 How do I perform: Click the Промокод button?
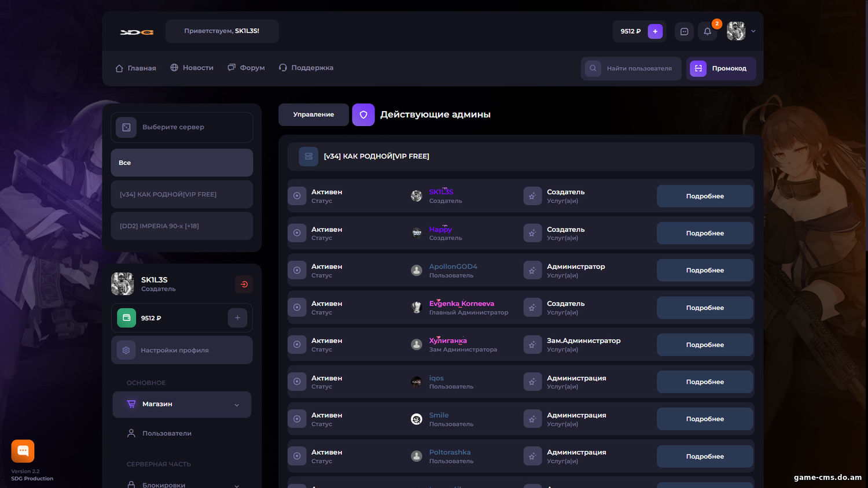(x=721, y=68)
